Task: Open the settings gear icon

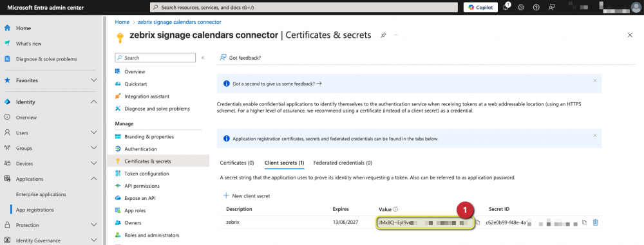Action: coord(521,7)
